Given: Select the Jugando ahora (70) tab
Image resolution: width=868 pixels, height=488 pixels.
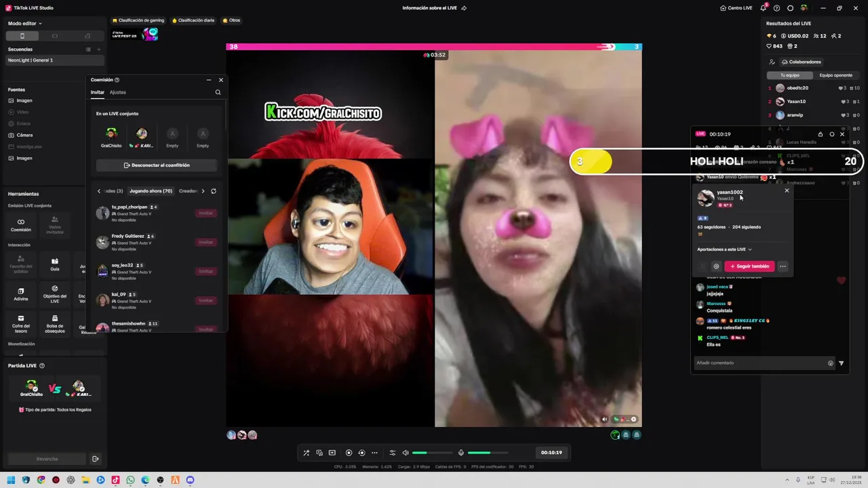Looking at the screenshot, I should [151, 191].
